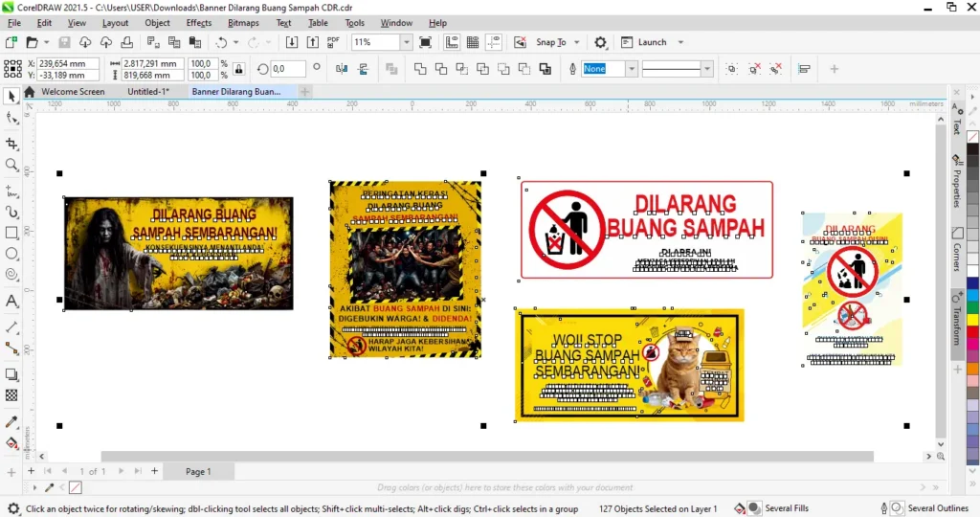
Task: Open the Effects menu
Action: pyautogui.click(x=199, y=23)
